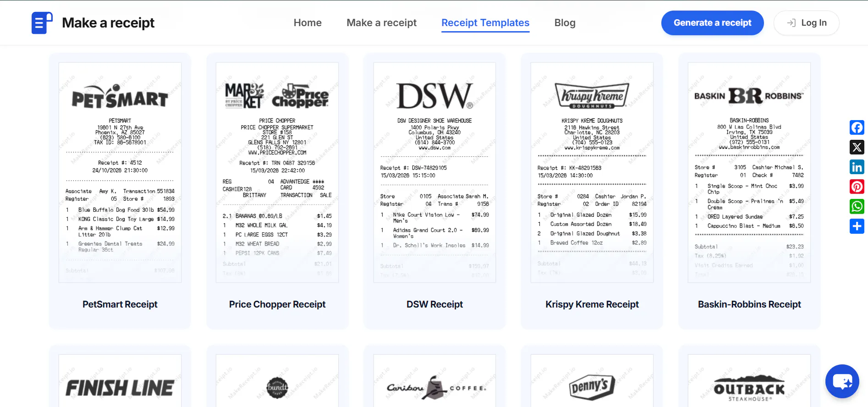Open Bundt cake receipt template
This screenshot has width=868, height=407.
click(277, 380)
